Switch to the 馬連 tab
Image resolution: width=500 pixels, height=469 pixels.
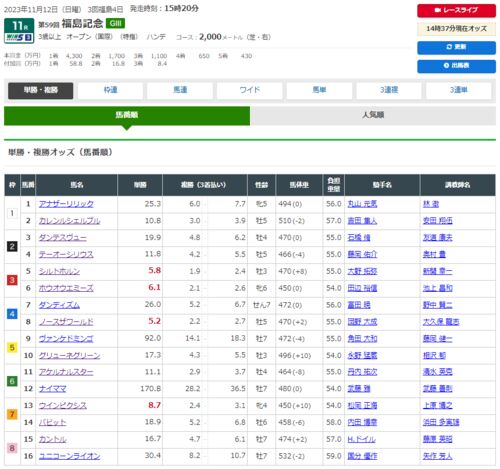coord(180,90)
